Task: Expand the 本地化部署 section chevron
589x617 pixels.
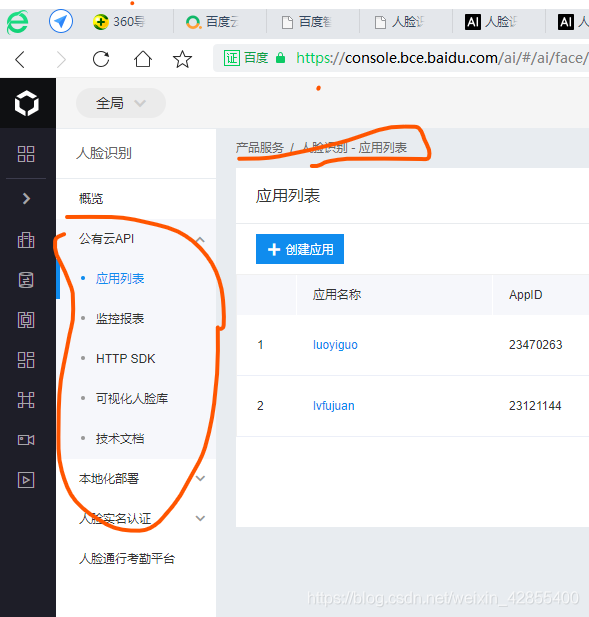Action: pyautogui.click(x=200, y=478)
